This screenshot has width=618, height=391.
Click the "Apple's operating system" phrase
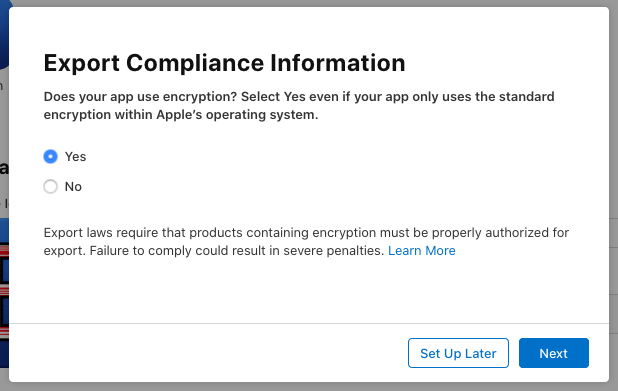tap(237, 115)
